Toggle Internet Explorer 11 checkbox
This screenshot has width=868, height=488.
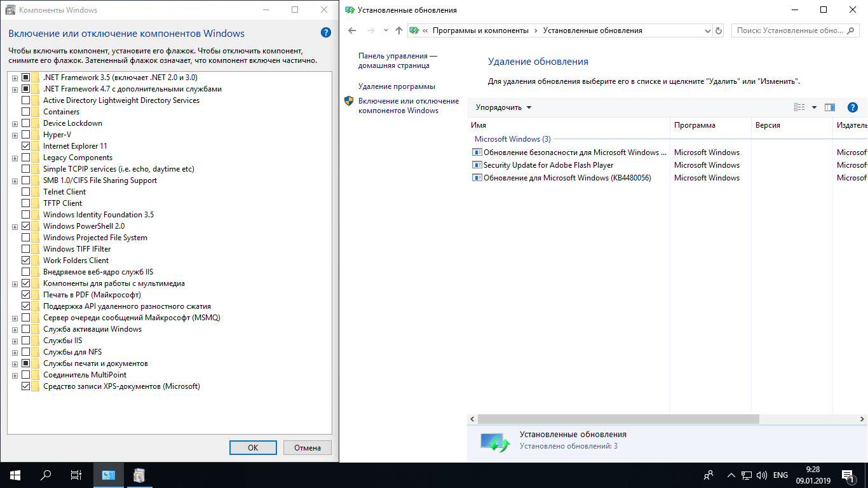pos(25,146)
